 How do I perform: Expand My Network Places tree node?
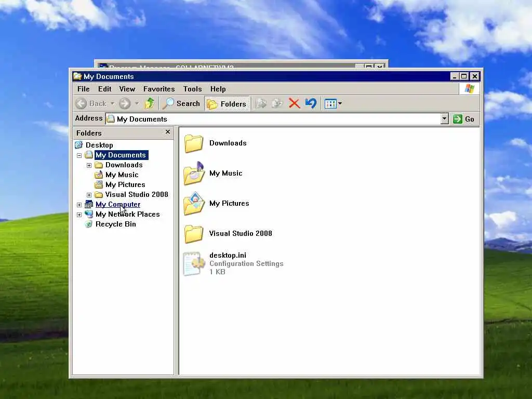click(x=79, y=215)
